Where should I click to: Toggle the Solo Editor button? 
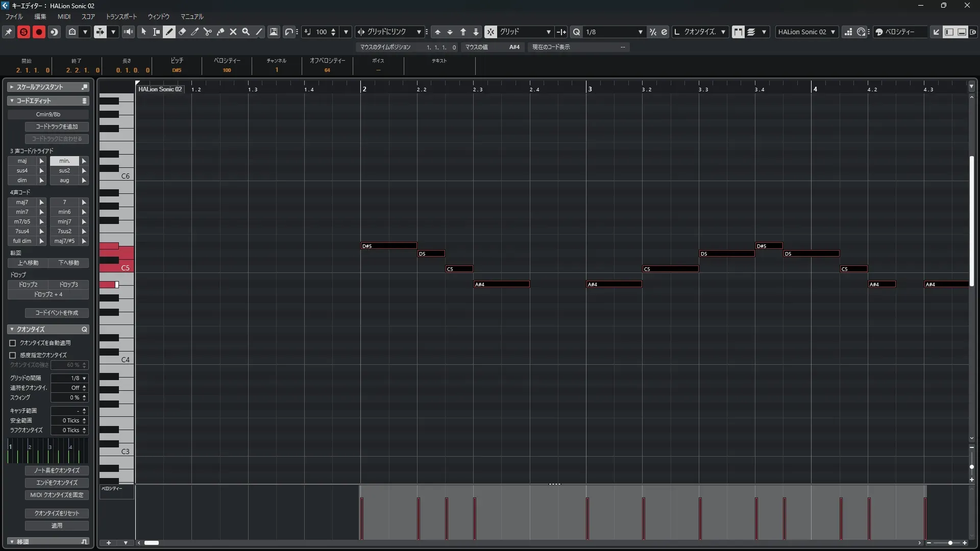pyautogui.click(x=23, y=32)
